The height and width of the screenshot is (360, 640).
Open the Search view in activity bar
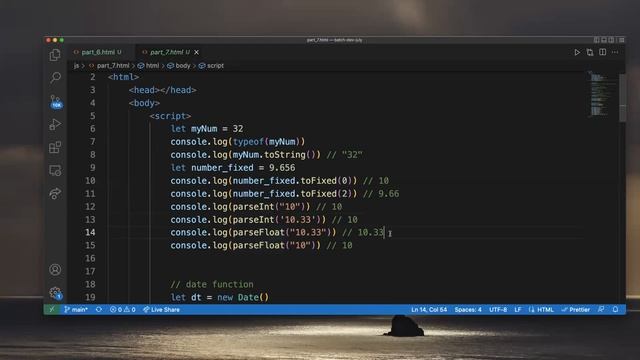[56, 77]
